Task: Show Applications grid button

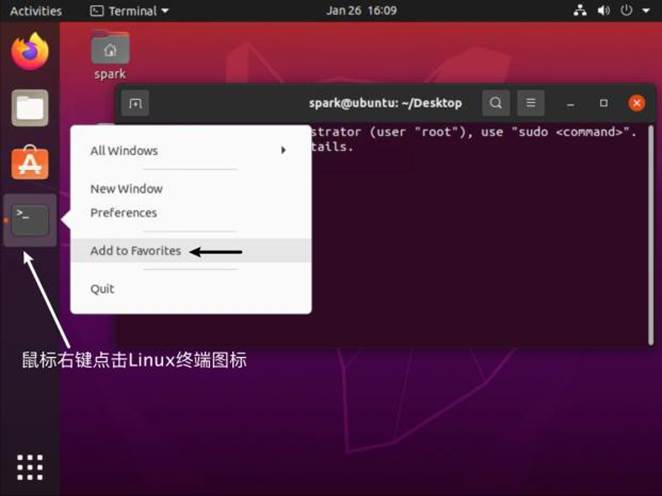Action: [x=30, y=467]
